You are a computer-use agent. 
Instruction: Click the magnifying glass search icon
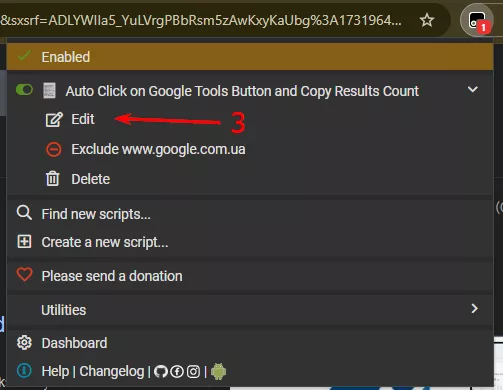(24, 213)
